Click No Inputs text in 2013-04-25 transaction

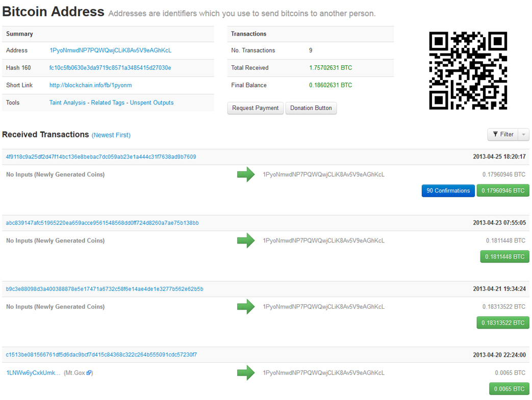click(55, 175)
